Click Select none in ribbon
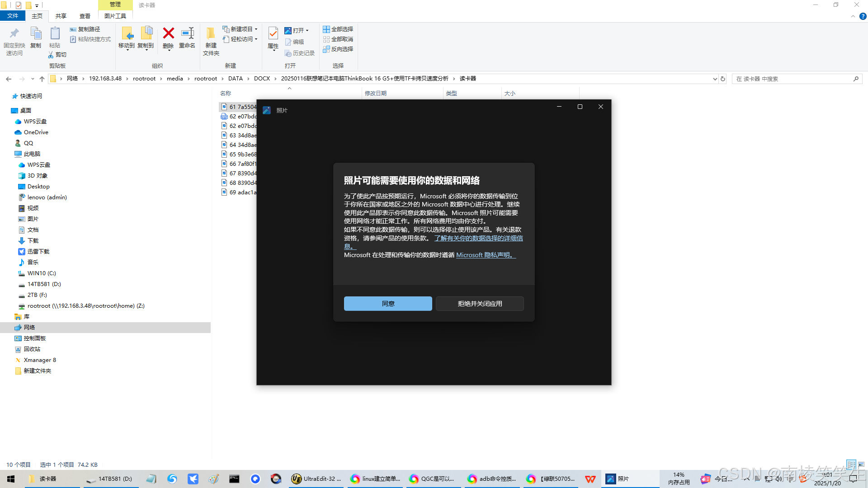The image size is (868, 488). [338, 39]
